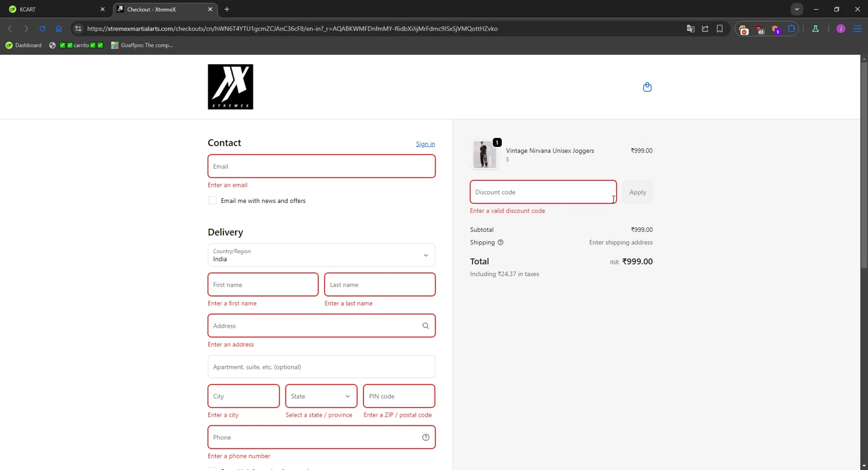Open the browser main menu
The height and width of the screenshot is (470, 868).
pos(858,28)
